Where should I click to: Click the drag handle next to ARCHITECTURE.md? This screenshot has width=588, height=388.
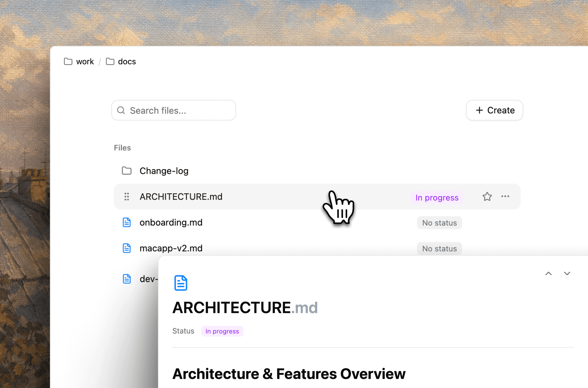(x=127, y=196)
